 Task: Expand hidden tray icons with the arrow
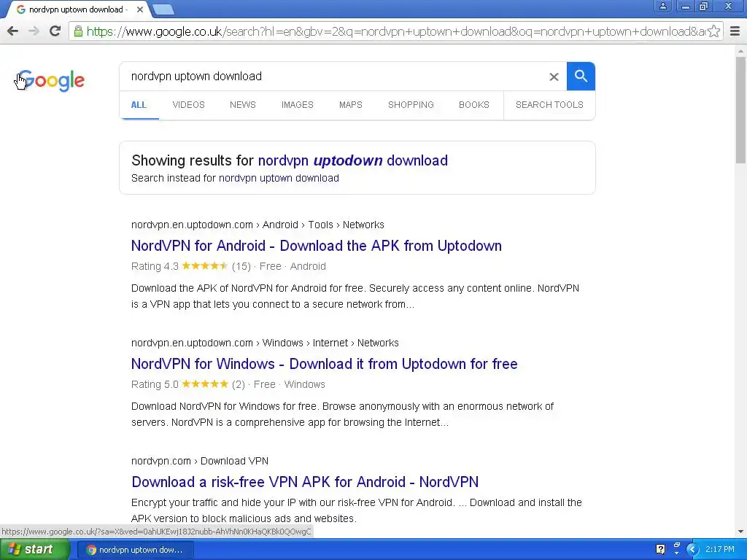tap(692, 549)
